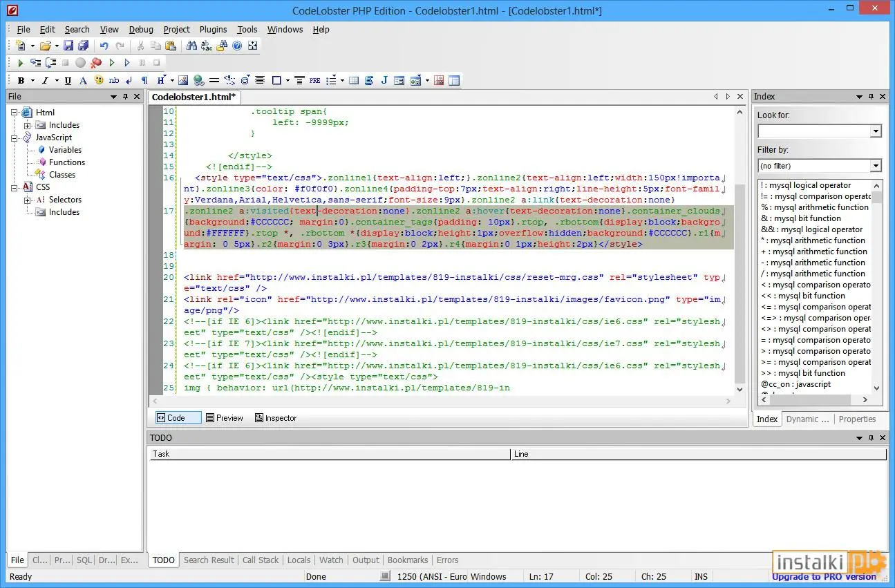The width and height of the screenshot is (895, 588).
Task: Open the Look for combo box dropdown
Action: click(x=876, y=131)
